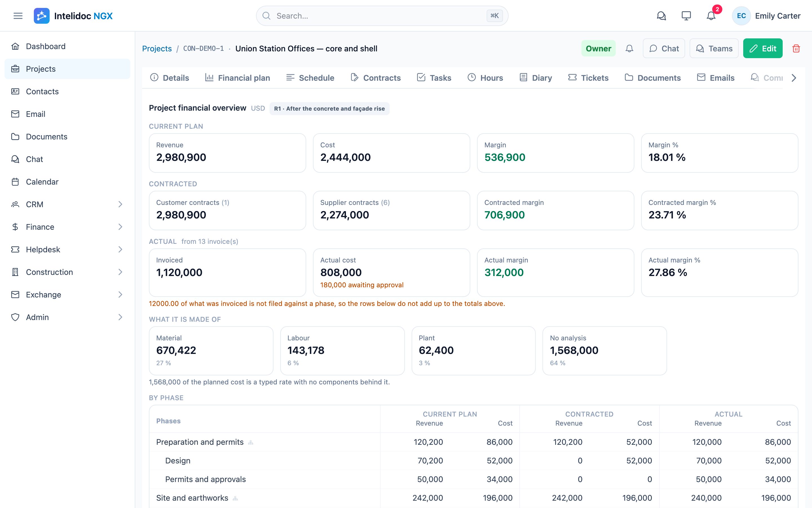Expand the CRM sidebar section

pyautogui.click(x=67, y=204)
